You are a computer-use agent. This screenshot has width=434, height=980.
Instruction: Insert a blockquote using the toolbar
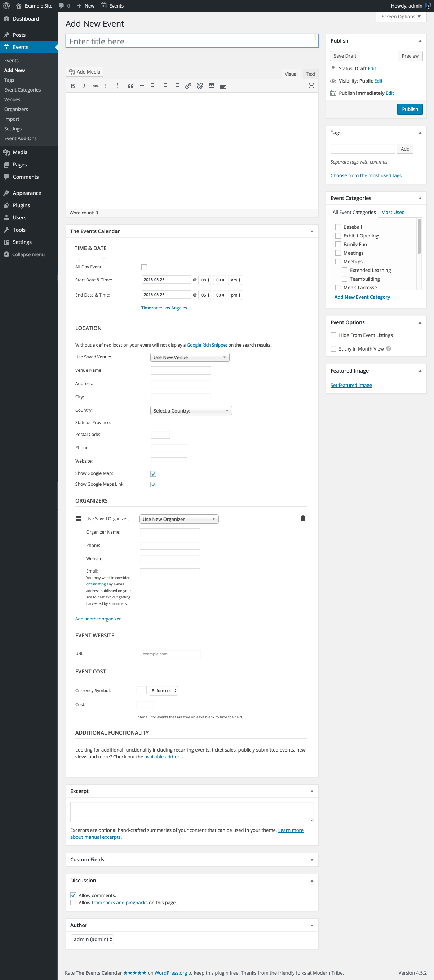[130, 86]
